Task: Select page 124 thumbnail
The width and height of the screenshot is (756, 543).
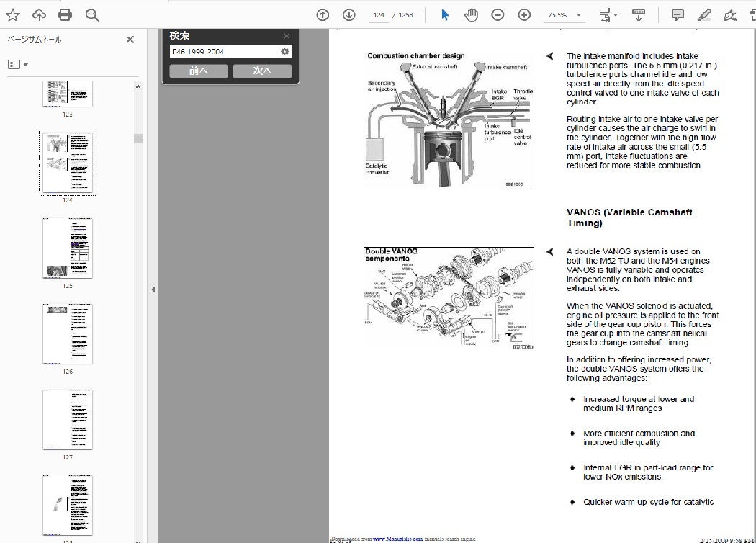Action: (x=68, y=163)
